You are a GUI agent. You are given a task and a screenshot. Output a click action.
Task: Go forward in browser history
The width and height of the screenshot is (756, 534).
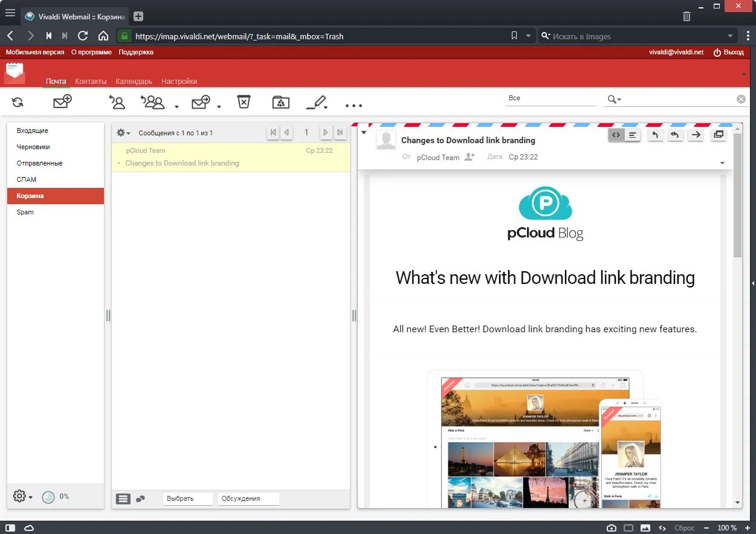[x=31, y=36]
